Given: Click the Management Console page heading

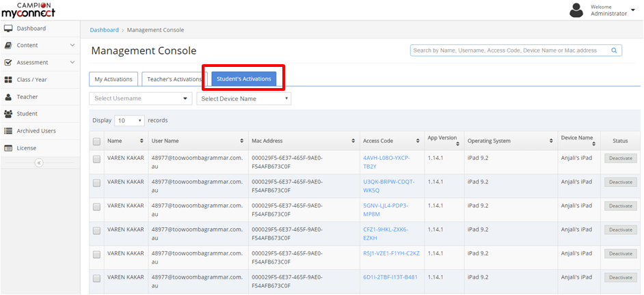Looking at the screenshot, I should [x=144, y=51].
